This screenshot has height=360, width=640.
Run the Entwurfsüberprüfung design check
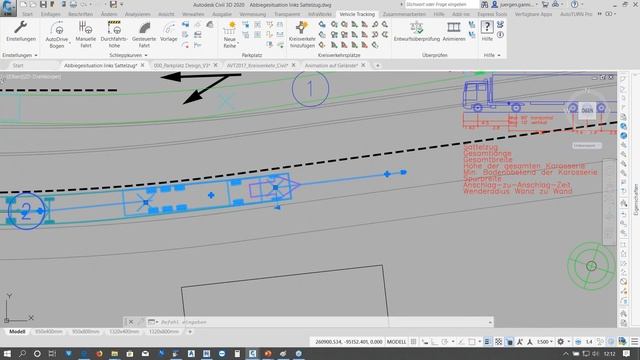[x=417, y=32]
